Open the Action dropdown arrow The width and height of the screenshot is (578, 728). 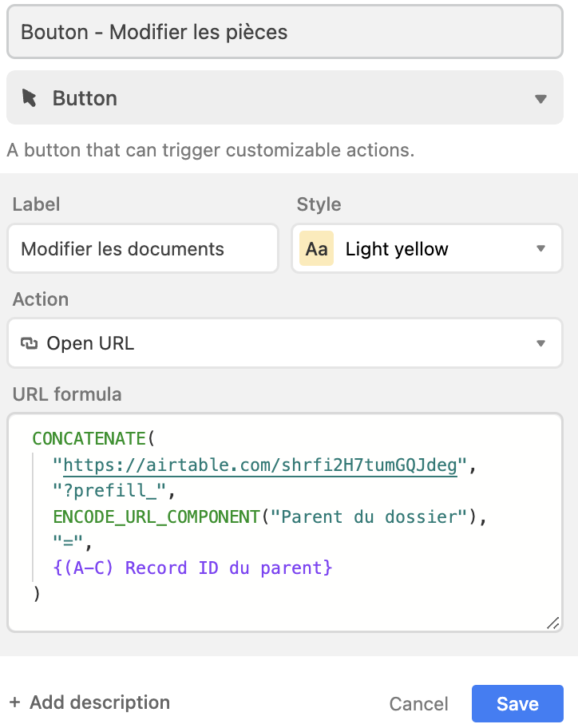click(540, 343)
